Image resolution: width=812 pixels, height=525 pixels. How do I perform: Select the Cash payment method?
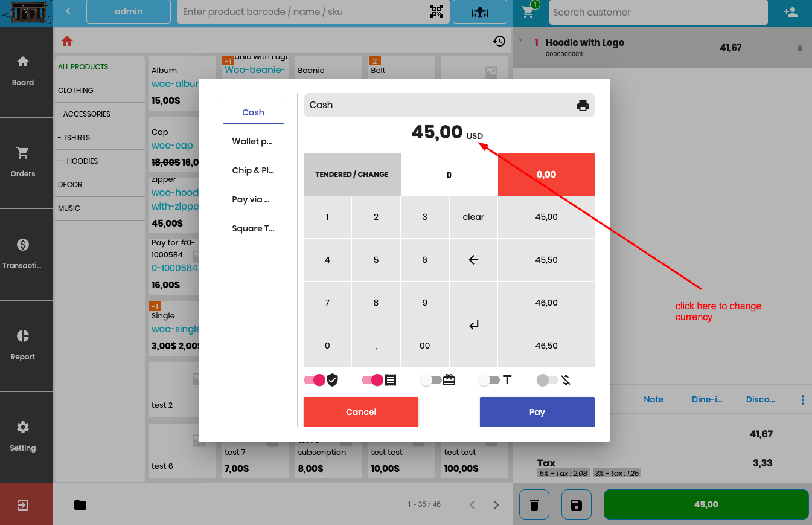pos(254,112)
